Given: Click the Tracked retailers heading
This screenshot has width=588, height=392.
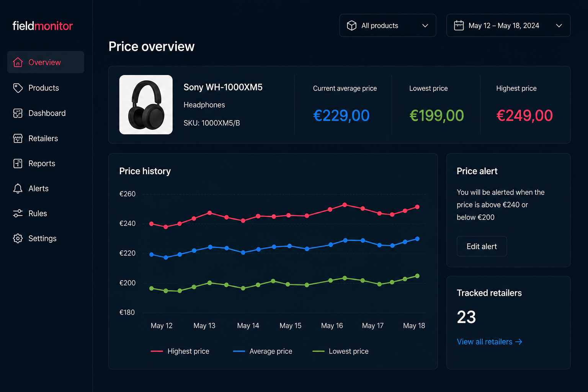Looking at the screenshot, I should point(489,293).
